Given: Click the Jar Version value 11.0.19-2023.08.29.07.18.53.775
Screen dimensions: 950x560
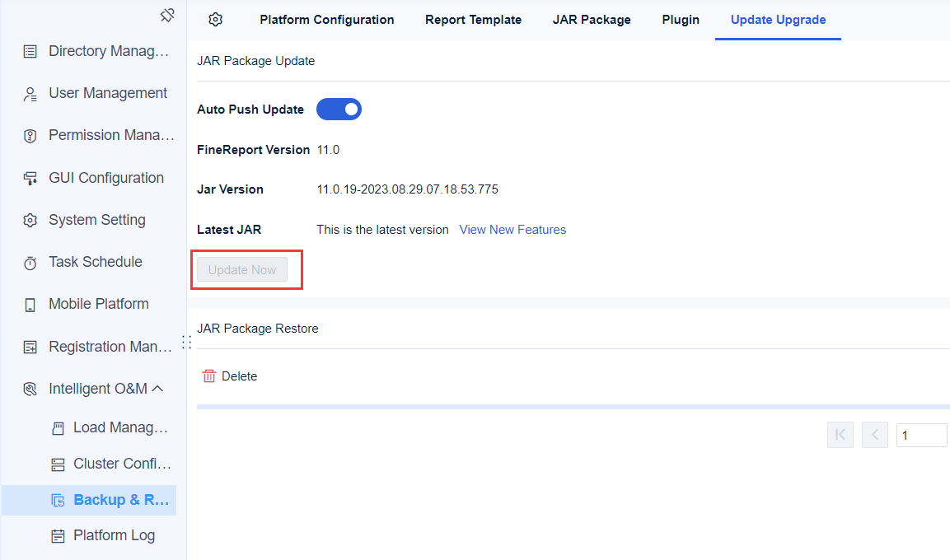Looking at the screenshot, I should coord(407,189).
